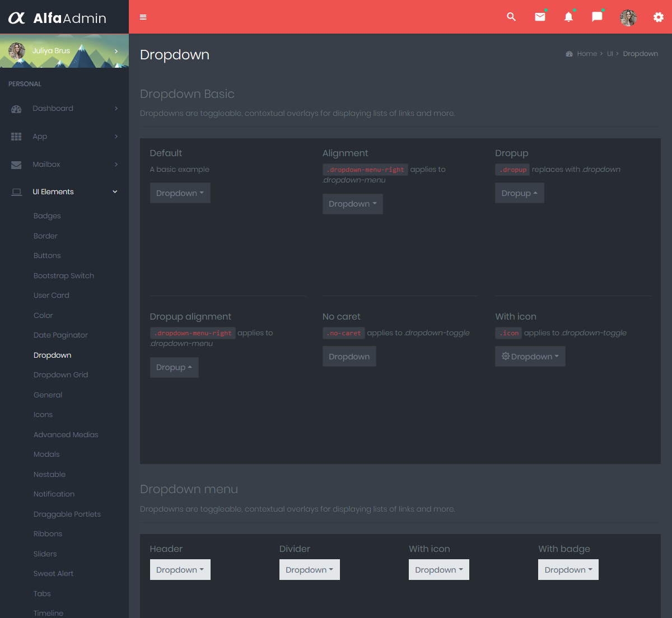The width and height of the screenshot is (672, 618).
Task: Open the Dropup button under Dropup
Action: tap(519, 193)
